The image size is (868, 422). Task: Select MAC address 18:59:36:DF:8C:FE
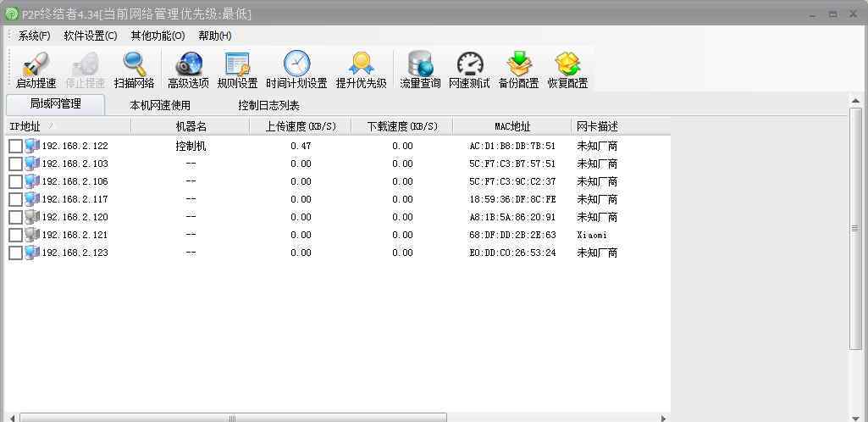pos(512,199)
